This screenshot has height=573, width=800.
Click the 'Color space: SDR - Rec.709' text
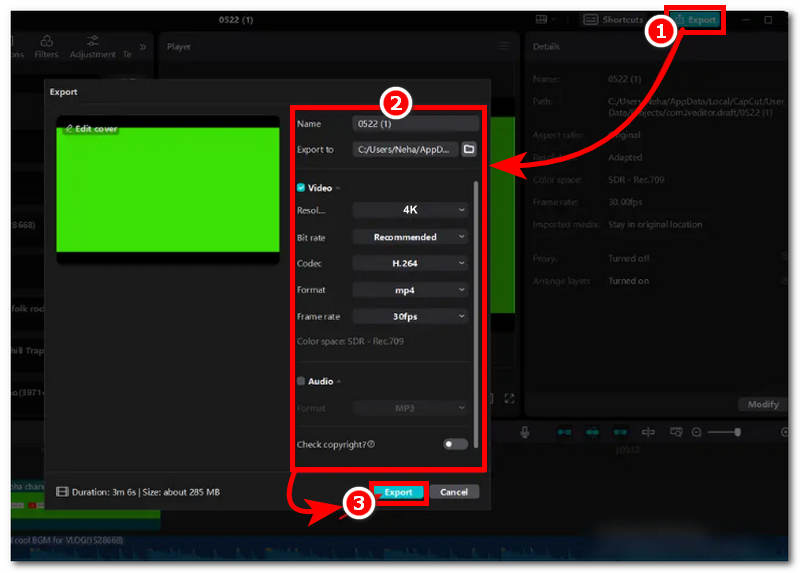(x=350, y=341)
